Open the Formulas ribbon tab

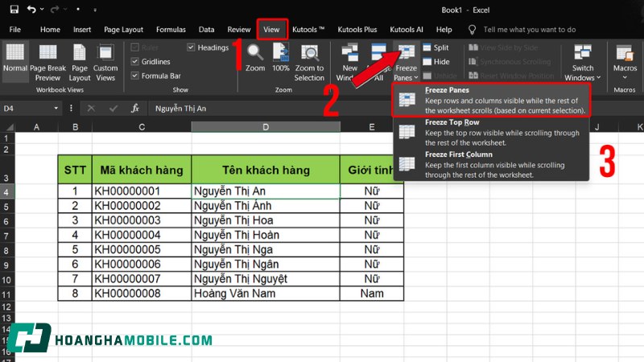pos(171,30)
